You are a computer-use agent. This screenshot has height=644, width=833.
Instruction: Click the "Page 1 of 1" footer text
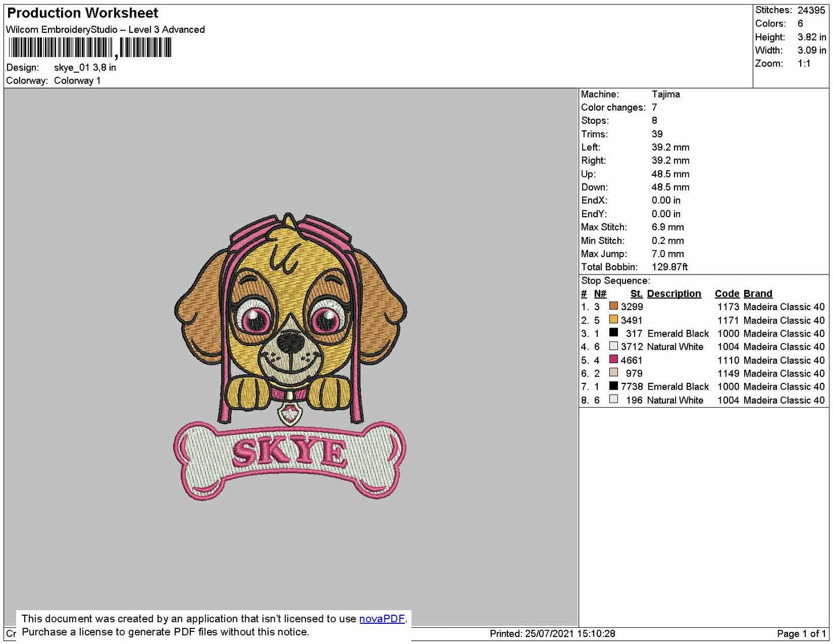click(801, 634)
